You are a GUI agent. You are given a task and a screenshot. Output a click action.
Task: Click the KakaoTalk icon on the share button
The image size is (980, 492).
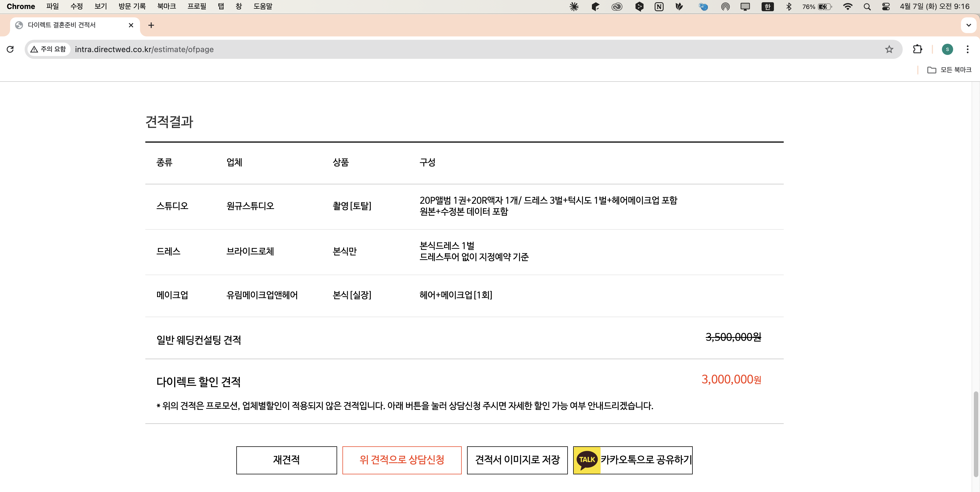[x=586, y=460]
